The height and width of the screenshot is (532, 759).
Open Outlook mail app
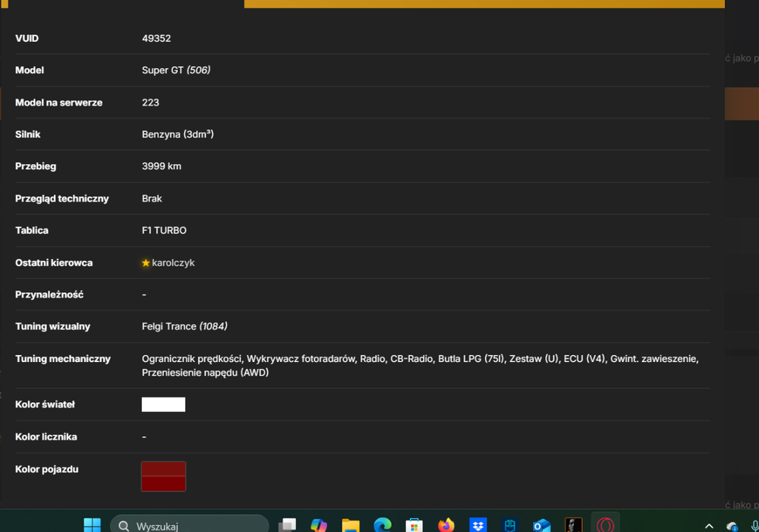click(542, 525)
